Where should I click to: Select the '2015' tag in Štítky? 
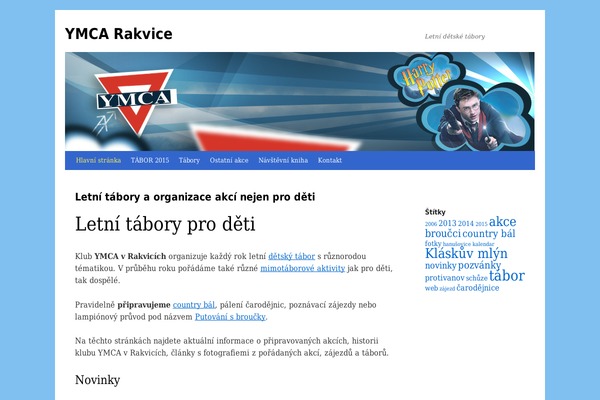pyautogui.click(x=481, y=224)
